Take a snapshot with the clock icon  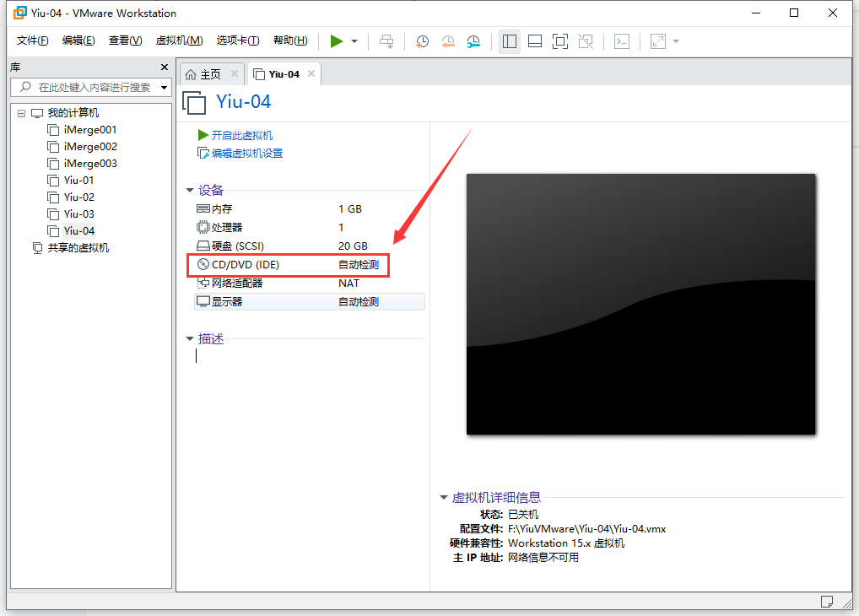(x=422, y=41)
